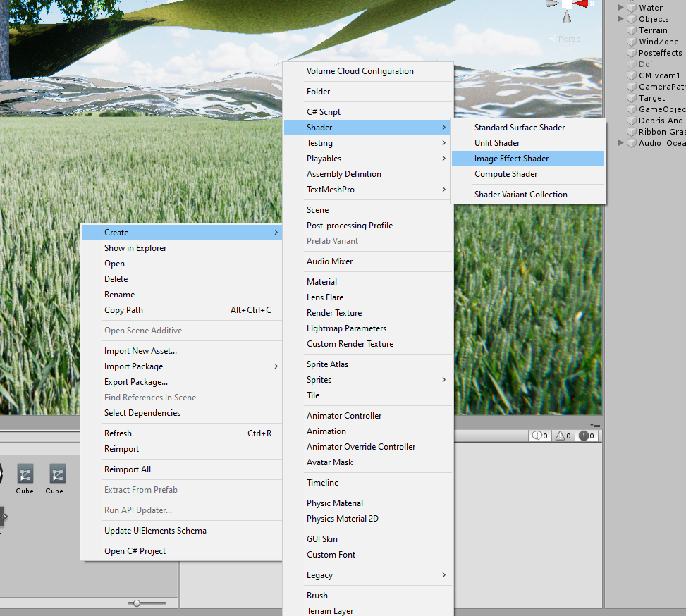Viewport: 686px width, 616px height.
Task: Toggle the console warnings filter
Action: 563,435
